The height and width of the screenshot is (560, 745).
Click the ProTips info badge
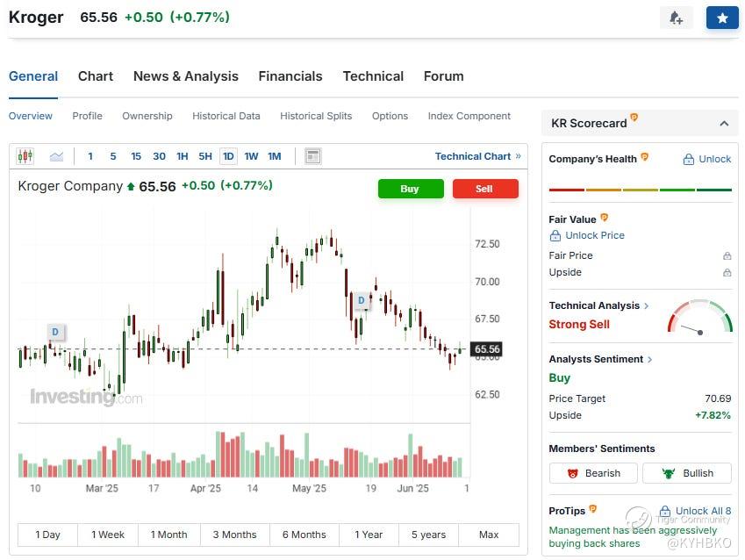pyautogui.click(x=592, y=509)
